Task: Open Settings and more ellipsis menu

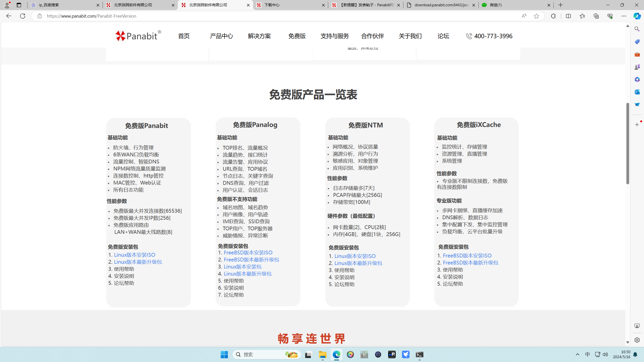Action: tap(624, 16)
